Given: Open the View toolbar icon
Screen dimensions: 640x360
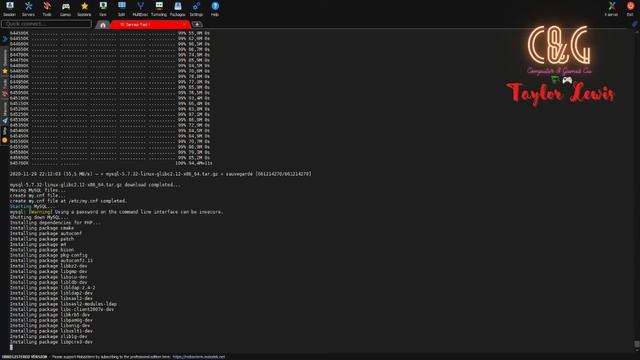Looking at the screenshot, I should coord(103,9).
